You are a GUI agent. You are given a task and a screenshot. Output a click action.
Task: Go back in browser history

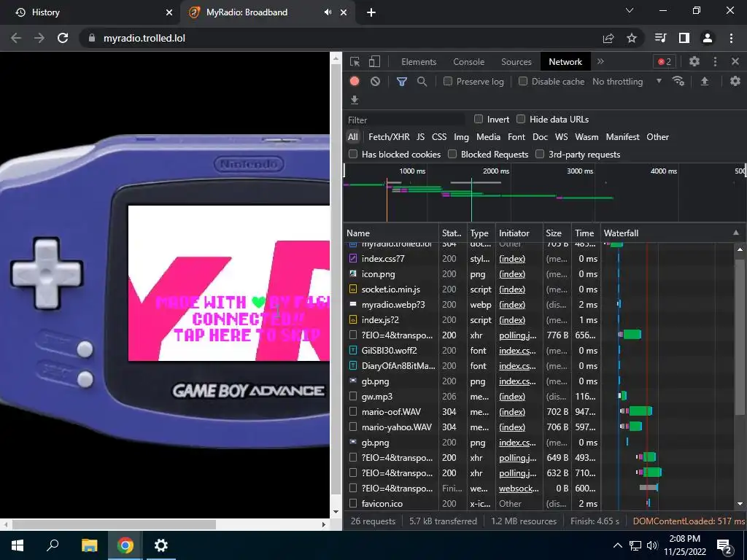tap(16, 38)
